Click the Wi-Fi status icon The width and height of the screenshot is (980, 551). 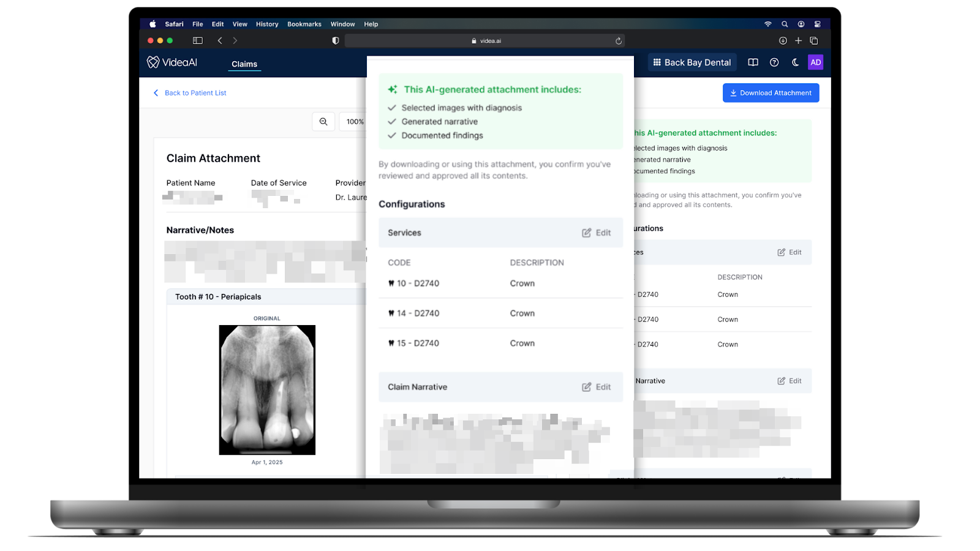767,24
